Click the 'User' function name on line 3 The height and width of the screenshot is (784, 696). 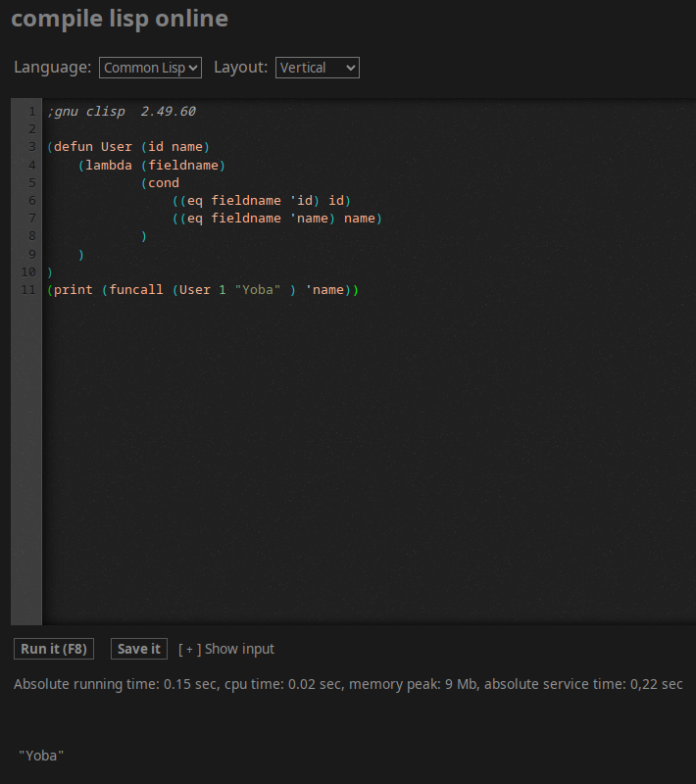point(117,147)
